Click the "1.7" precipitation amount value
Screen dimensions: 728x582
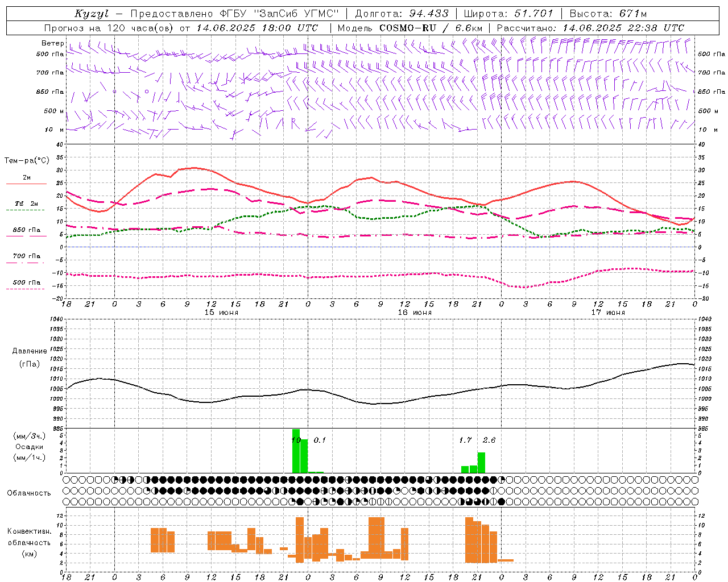465,440
